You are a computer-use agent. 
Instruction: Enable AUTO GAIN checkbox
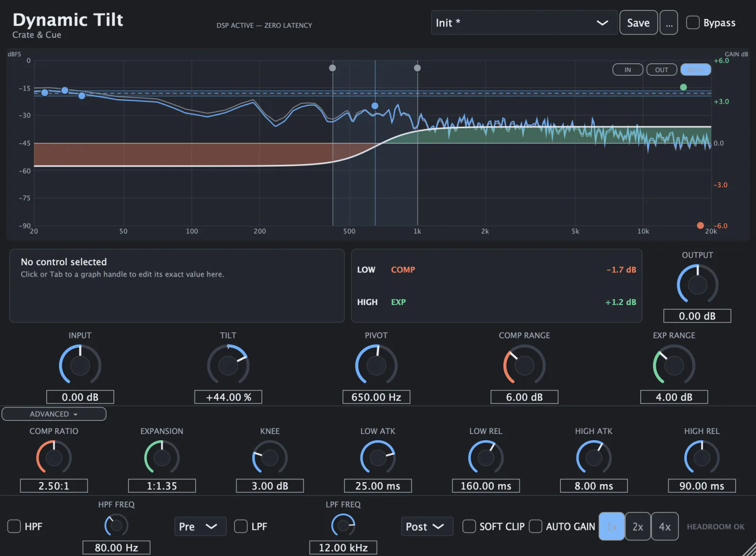click(535, 526)
